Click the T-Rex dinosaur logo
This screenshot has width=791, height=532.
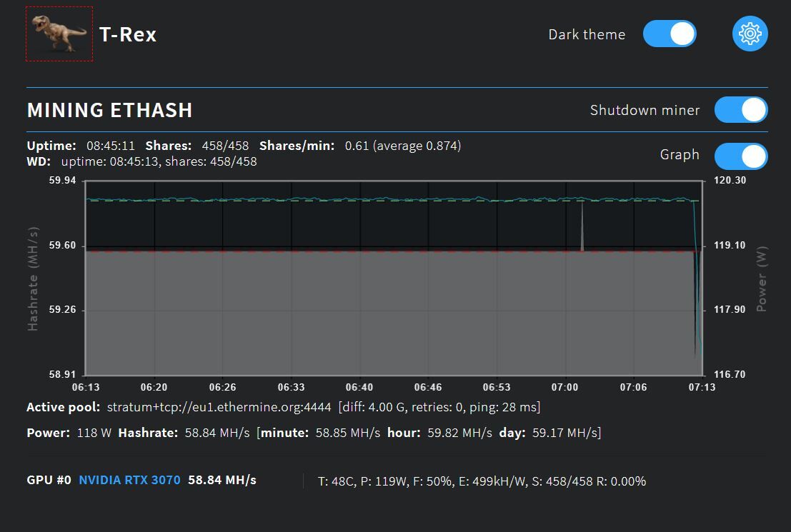59,34
